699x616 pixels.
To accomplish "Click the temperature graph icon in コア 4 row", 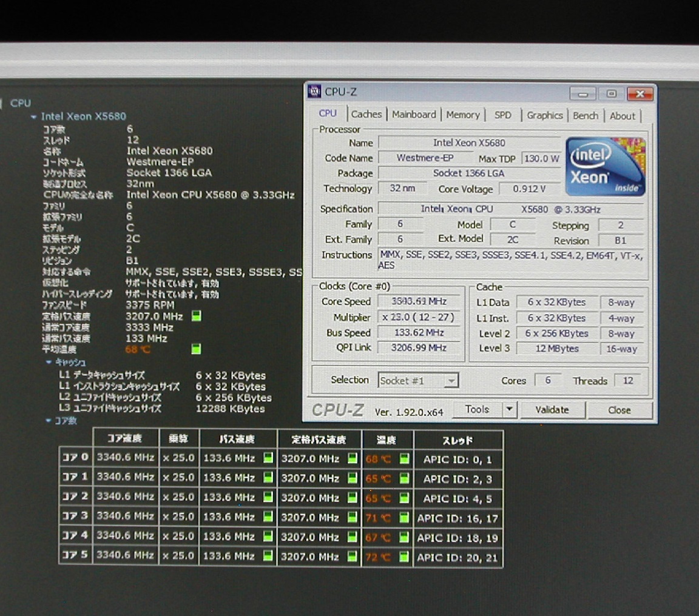I will point(404,537).
